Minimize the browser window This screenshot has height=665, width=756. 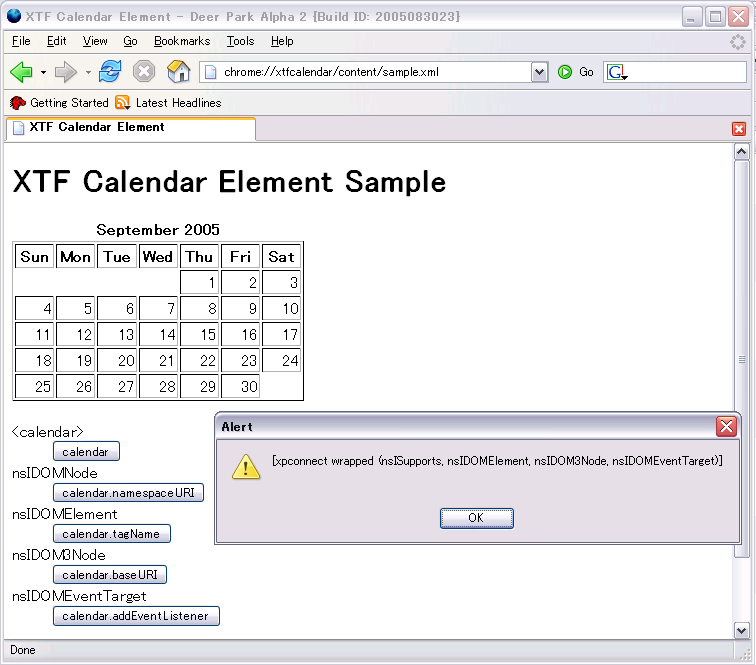692,17
